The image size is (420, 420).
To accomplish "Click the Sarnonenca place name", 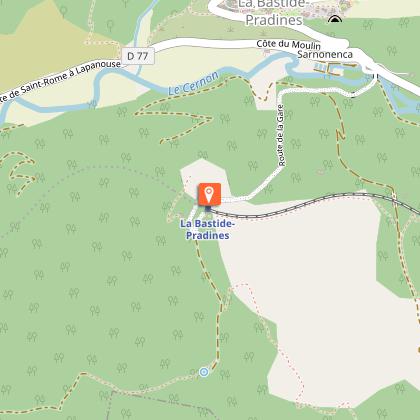I will point(325,54).
